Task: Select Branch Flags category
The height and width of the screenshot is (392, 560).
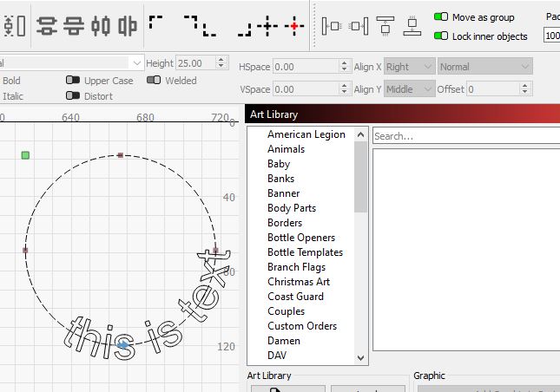Action: pos(296,267)
